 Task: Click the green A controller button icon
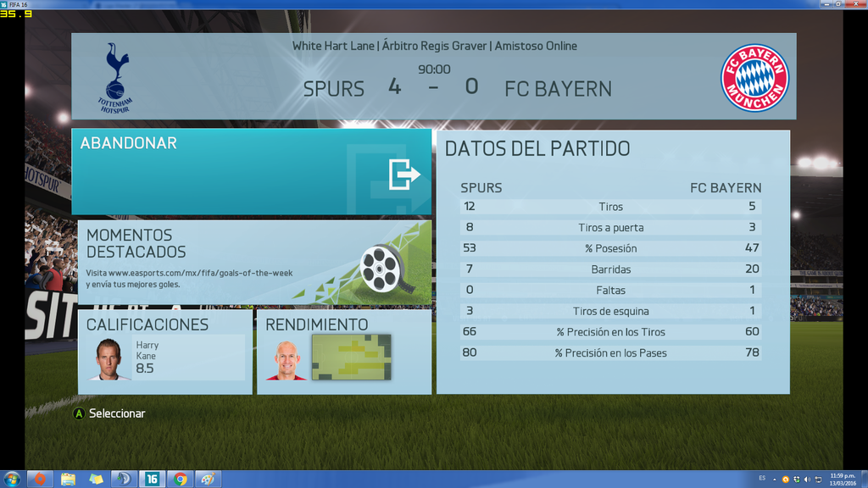(x=79, y=413)
